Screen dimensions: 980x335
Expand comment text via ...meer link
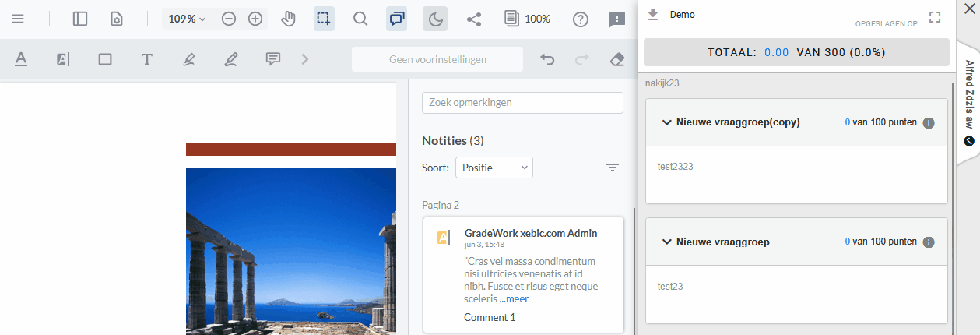pyautogui.click(x=514, y=298)
